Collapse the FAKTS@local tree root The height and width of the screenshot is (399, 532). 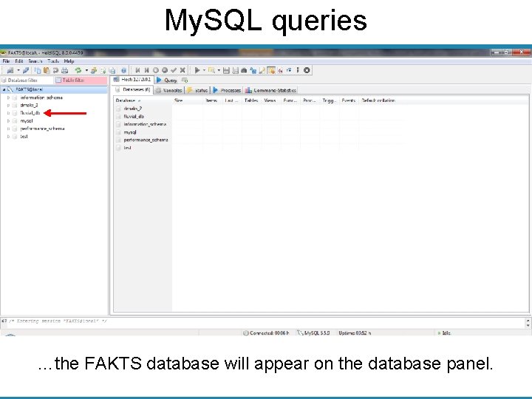click(4, 89)
